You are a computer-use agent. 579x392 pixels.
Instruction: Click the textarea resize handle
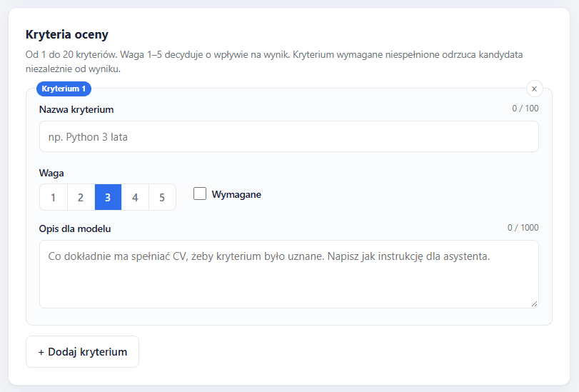coord(534,303)
